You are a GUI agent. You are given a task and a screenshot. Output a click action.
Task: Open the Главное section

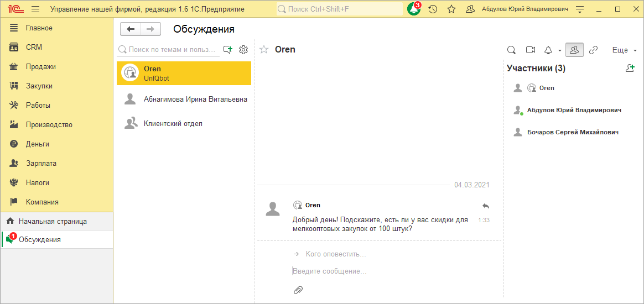pos(57,28)
